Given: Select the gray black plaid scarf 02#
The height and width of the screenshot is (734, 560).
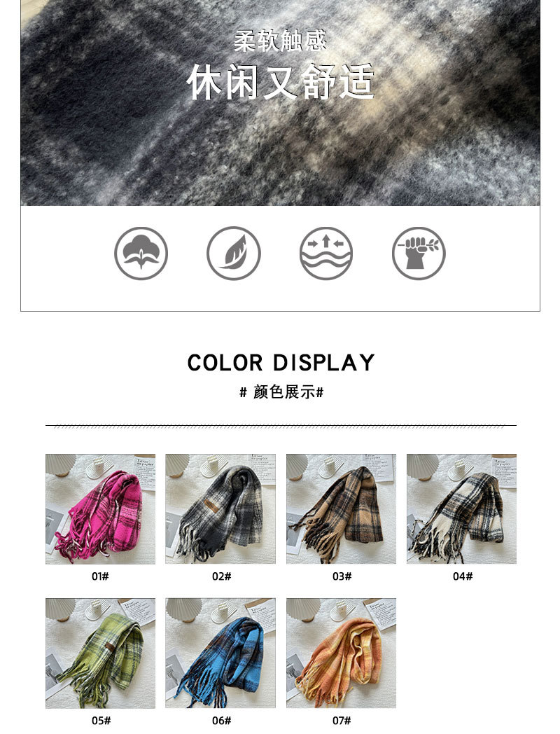Looking at the screenshot, I should pyautogui.click(x=220, y=509).
